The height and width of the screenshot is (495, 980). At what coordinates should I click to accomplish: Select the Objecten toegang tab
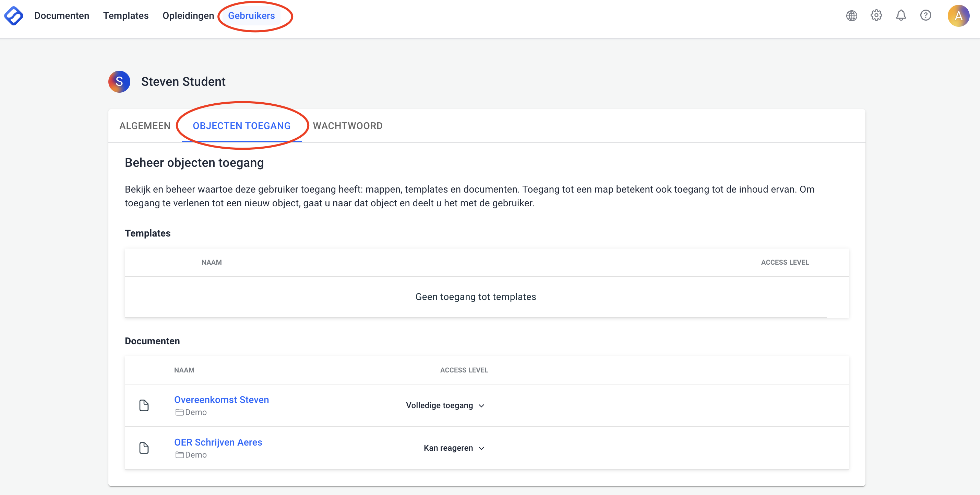click(x=242, y=126)
